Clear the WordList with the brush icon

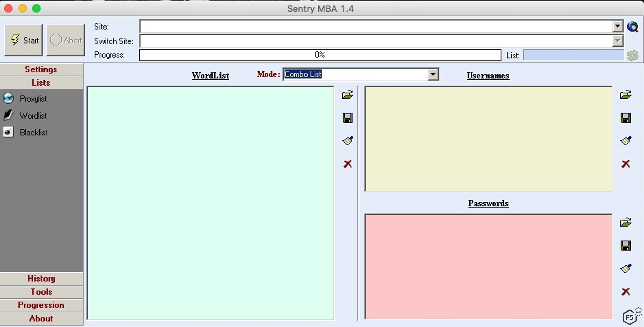(x=347, y=141)
